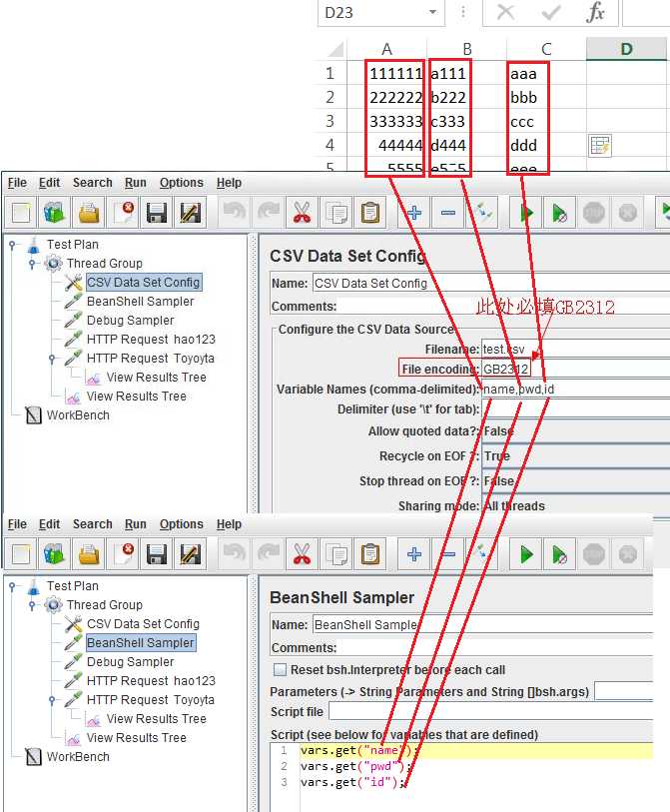This screenshot has height=812, width=670.
Task: Click green Start arrow in lower JMeter toolbar
Action: [x=526, y=554]
